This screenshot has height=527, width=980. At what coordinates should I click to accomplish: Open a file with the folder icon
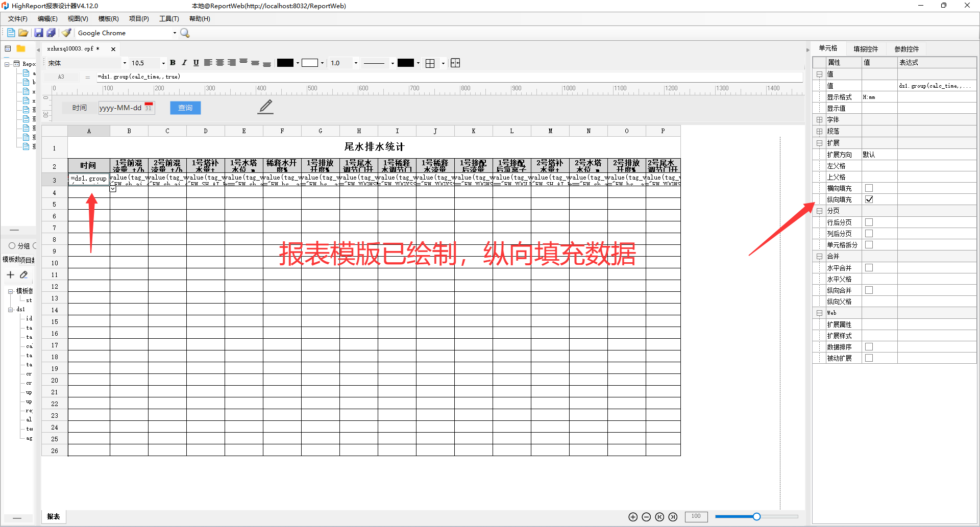(23, 33)
